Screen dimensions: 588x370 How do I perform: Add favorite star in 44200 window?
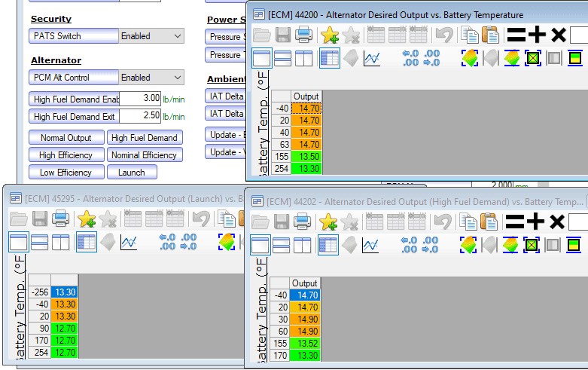click(330, 35)
